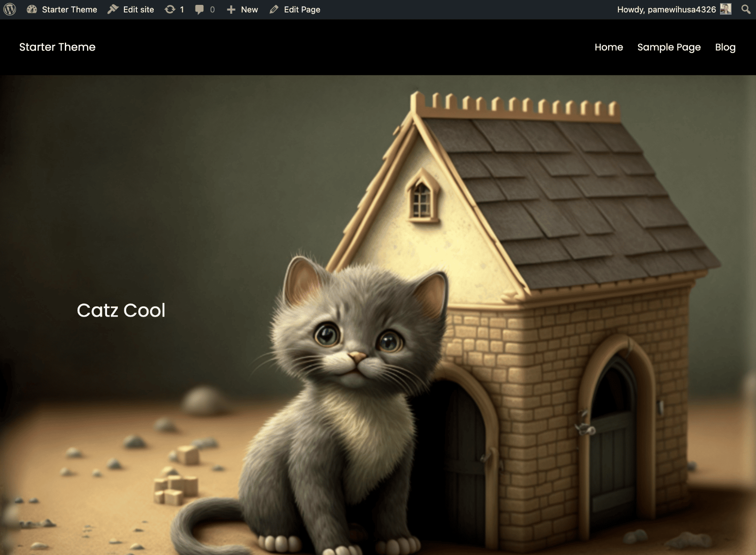The height and width of the screenshot is (555, 756).
Task: Open the updates count 1
Action: 182,9
